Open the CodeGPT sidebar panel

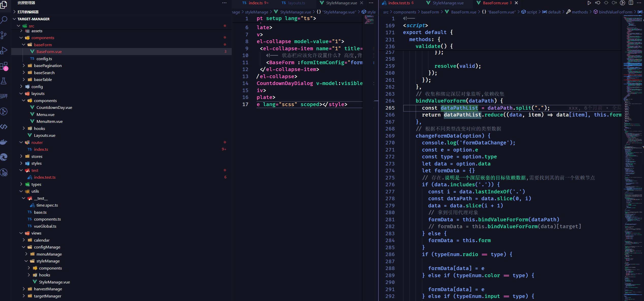[4, 96]
